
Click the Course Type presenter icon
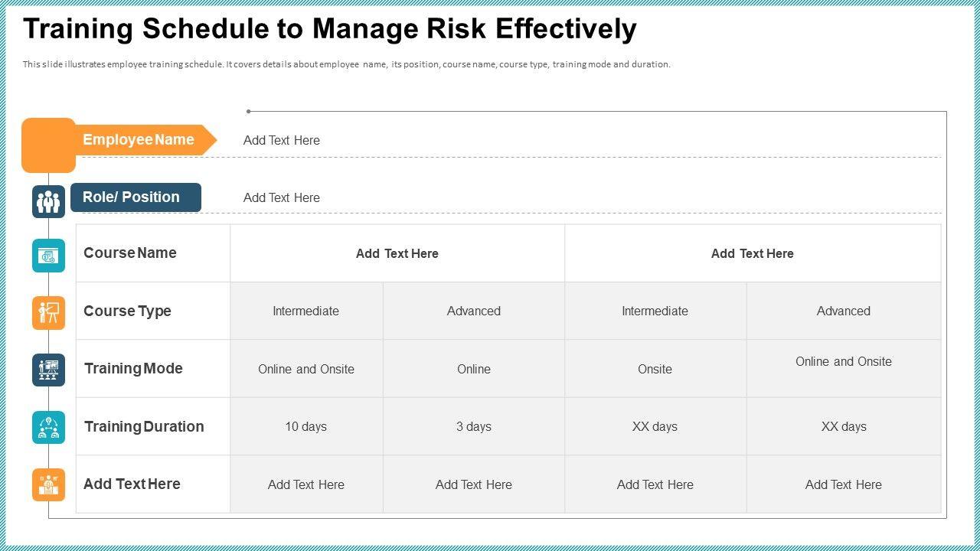[48, 313]
